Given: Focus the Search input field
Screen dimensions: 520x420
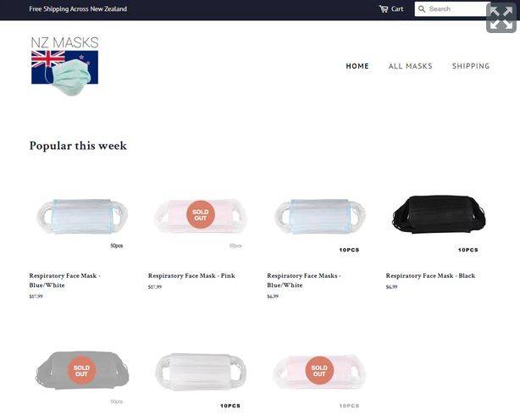Looking at the screenshot, I should pyautogui.click(x=452, y=9).
